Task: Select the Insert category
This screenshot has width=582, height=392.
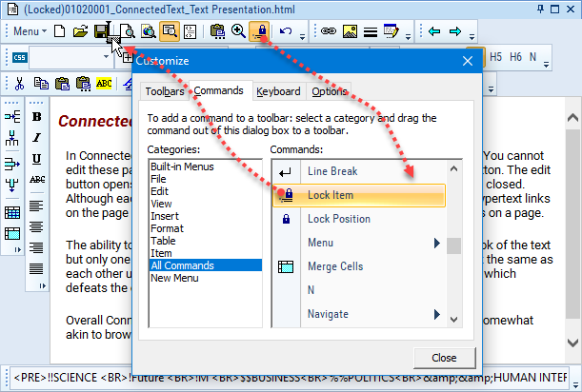Action: tap(165, 216)
